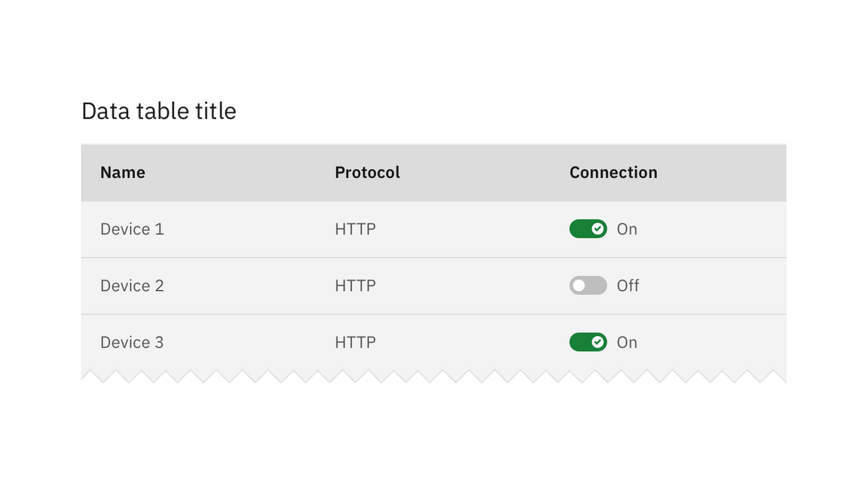Click the gray circle handle on Device 2's switch

pyautogui.click(x=579, y=286)
